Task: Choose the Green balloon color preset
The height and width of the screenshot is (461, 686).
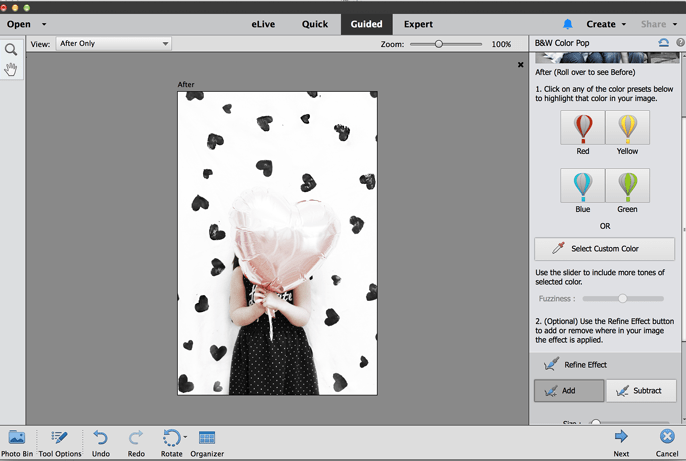Action: [627, 186]
